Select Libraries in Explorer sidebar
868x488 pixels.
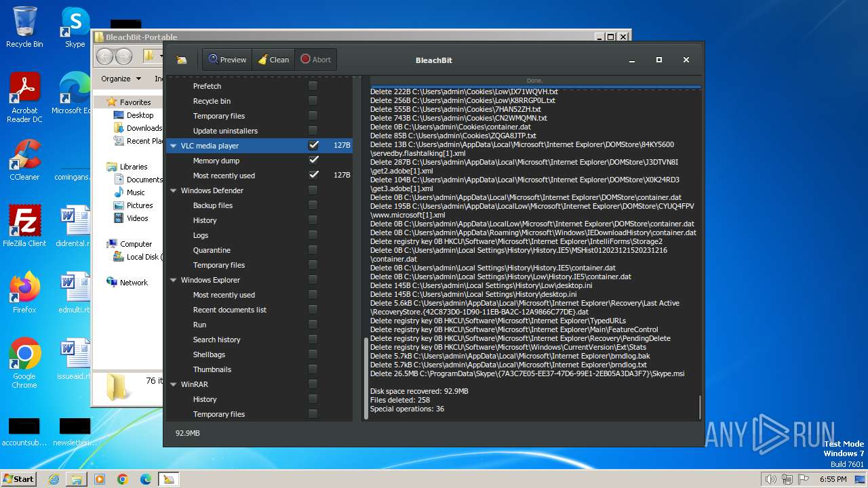(127, 167)
